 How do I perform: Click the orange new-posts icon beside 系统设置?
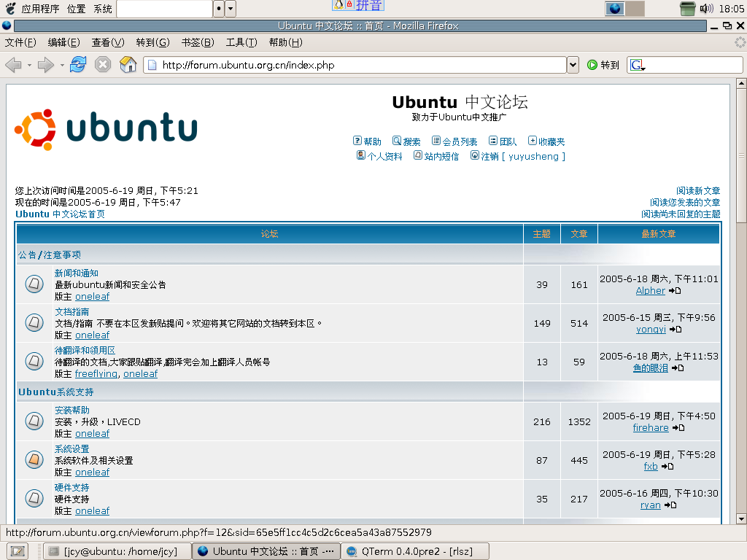(x=34, y=460)
